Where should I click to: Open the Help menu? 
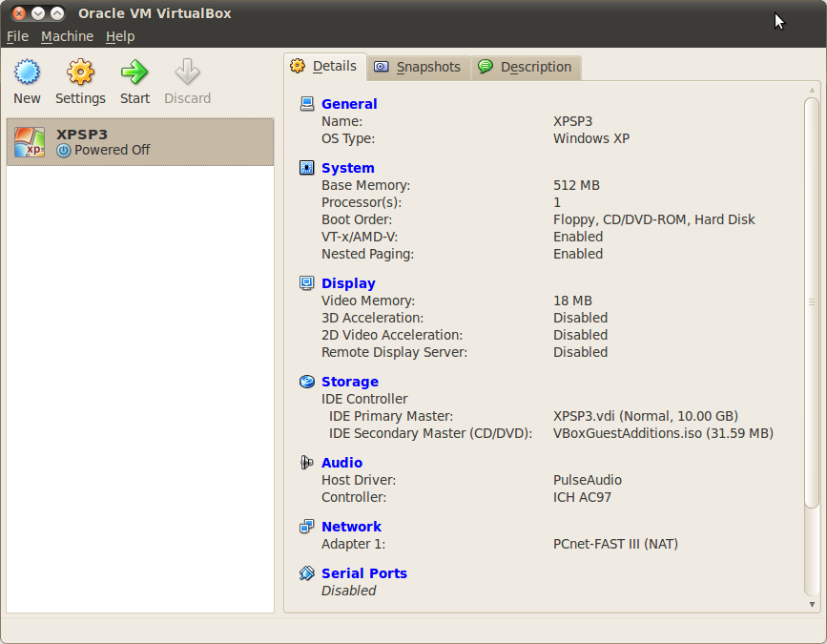pos(120,36)
